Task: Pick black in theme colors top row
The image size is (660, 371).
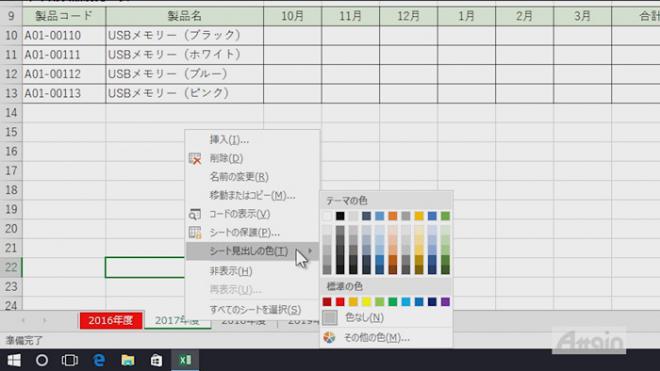Action: pos(340,216)
